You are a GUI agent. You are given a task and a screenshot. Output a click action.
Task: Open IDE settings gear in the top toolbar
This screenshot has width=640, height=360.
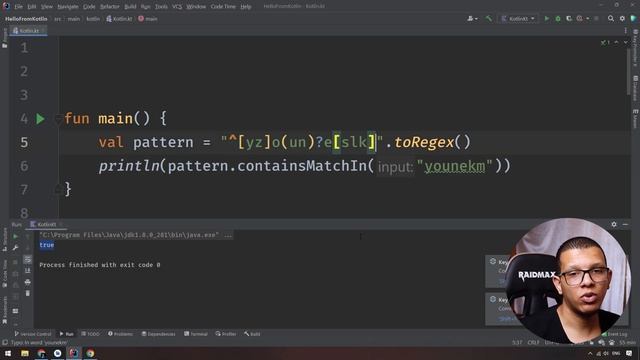[x=622, y=18]
